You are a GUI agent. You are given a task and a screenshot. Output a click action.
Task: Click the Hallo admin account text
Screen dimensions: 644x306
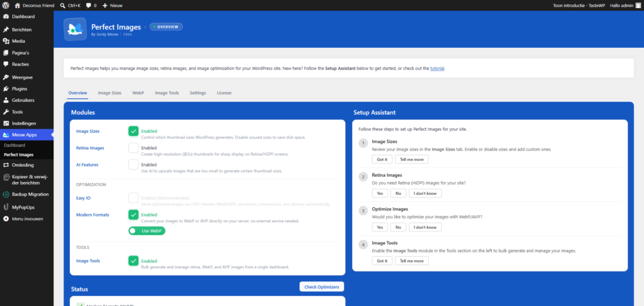click(x=622, y=6)
